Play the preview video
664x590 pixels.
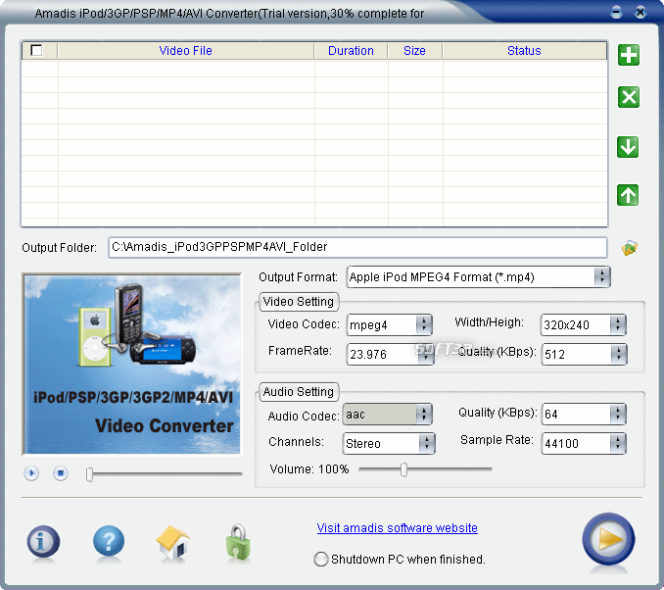coord(31,473)
